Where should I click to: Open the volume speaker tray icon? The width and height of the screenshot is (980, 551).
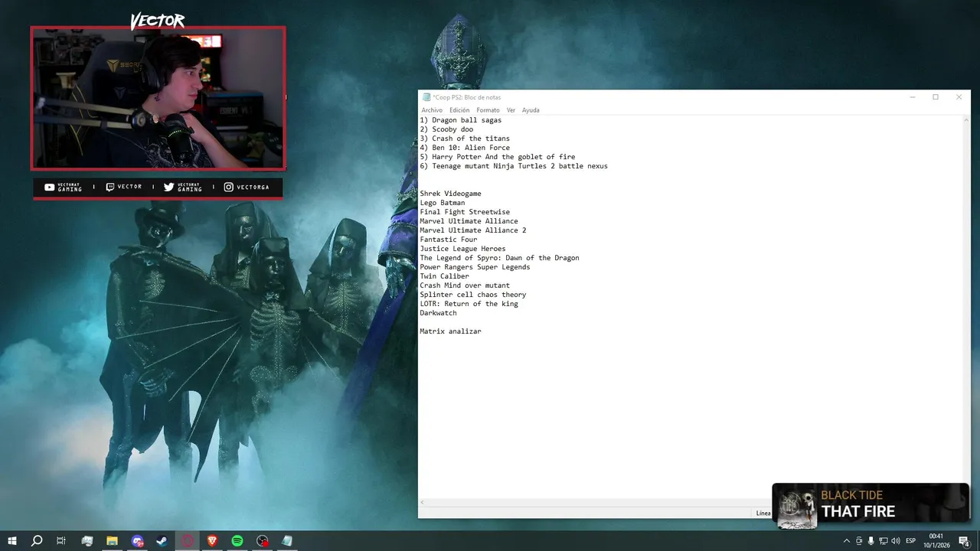point(895,541)
